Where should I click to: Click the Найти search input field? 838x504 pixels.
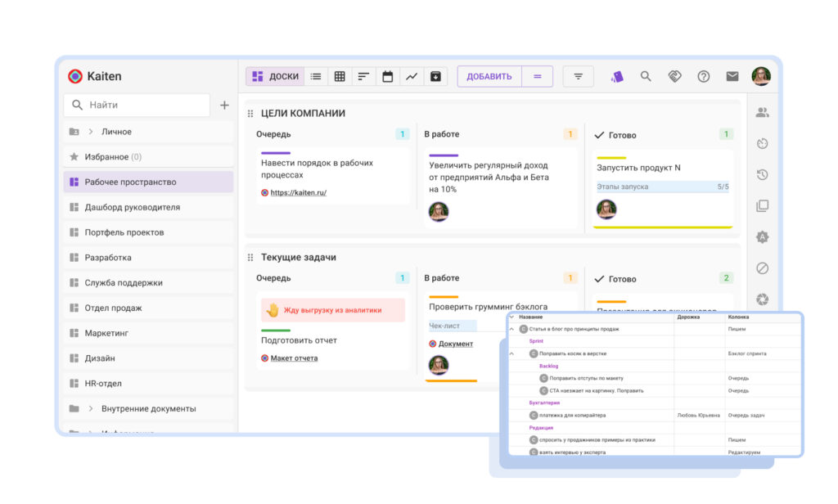pyautogui.click(x=136, y=106)
